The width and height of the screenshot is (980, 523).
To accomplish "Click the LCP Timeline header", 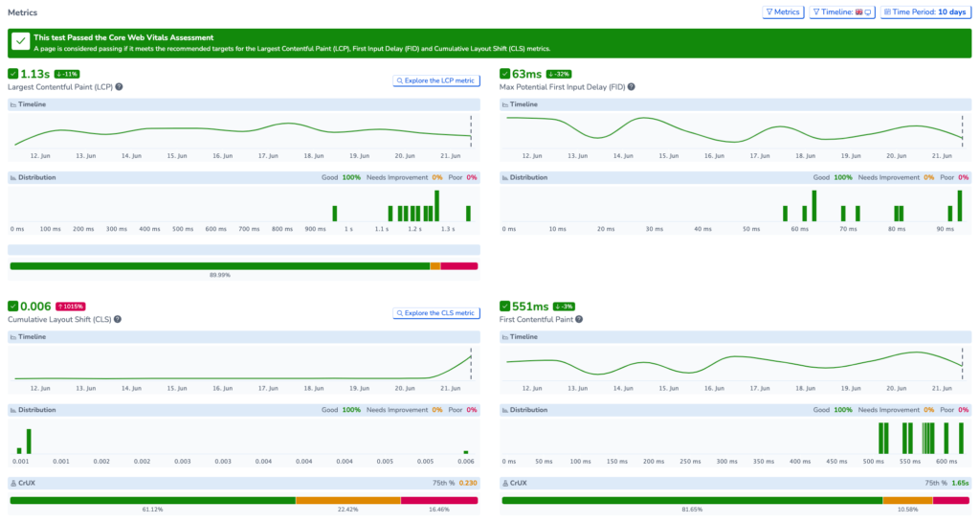I will tap(244, 104).
